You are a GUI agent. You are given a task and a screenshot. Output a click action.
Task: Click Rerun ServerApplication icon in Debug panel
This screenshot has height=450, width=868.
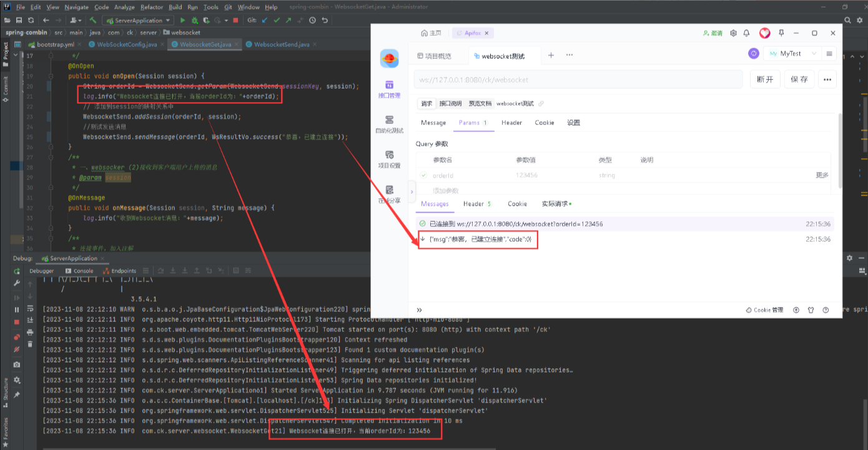click(x=17, y=271)
